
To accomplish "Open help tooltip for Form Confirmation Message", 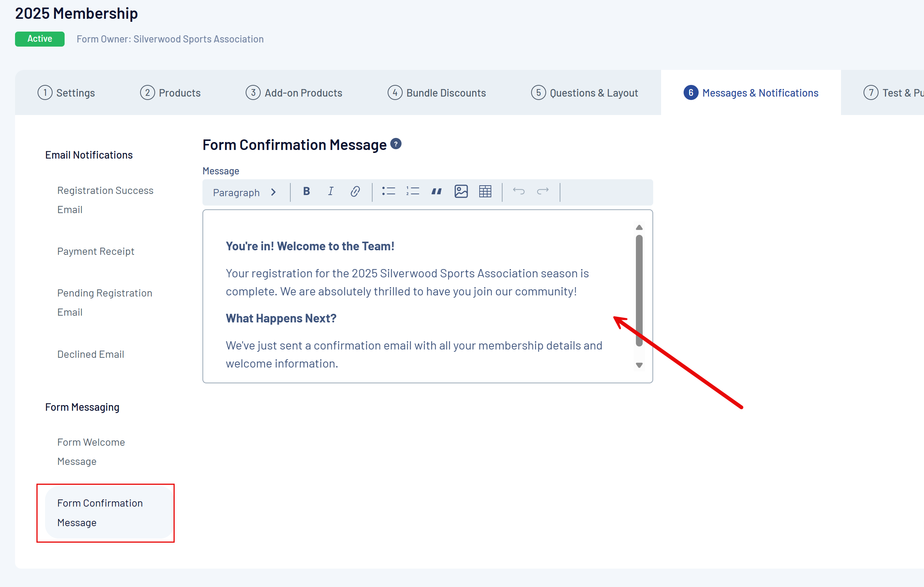I will pyautogui.click(x=396, y=144).
